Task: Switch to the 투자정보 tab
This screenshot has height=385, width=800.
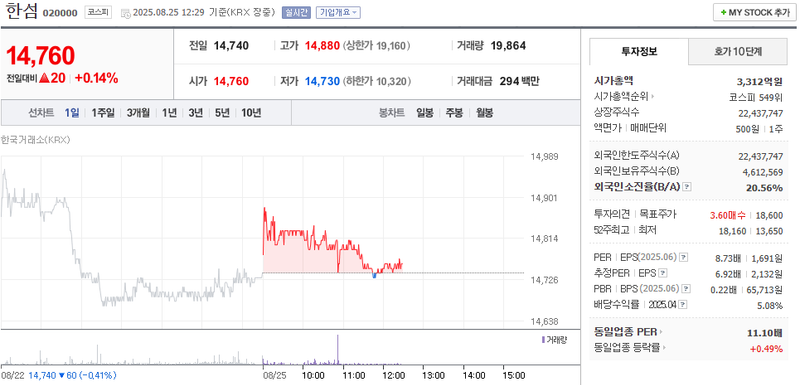Action: 639,51
